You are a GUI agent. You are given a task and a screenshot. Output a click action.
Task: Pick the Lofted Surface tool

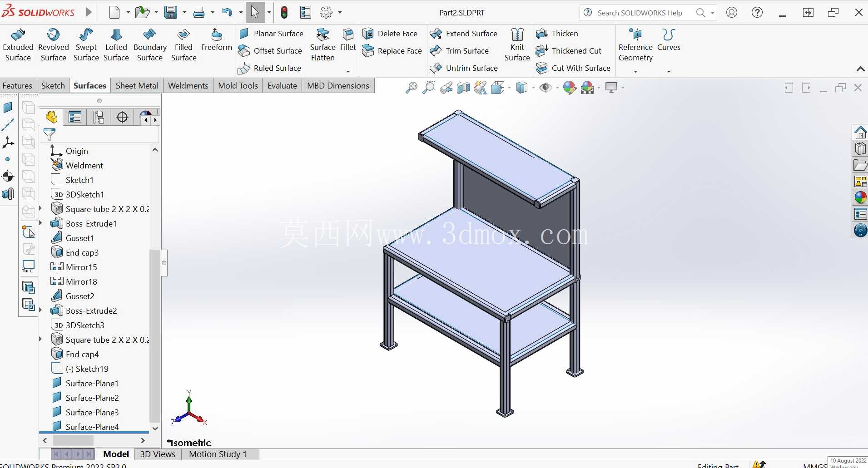click(x=116, y=45)
